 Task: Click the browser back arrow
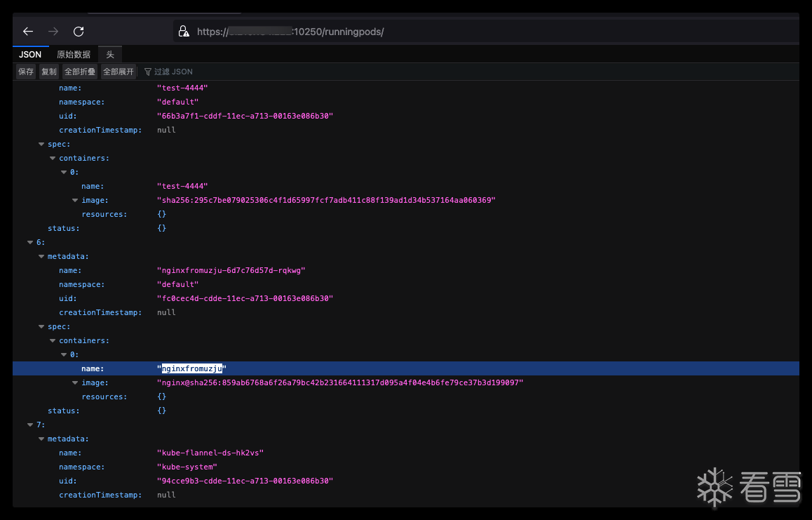[28, 32]
